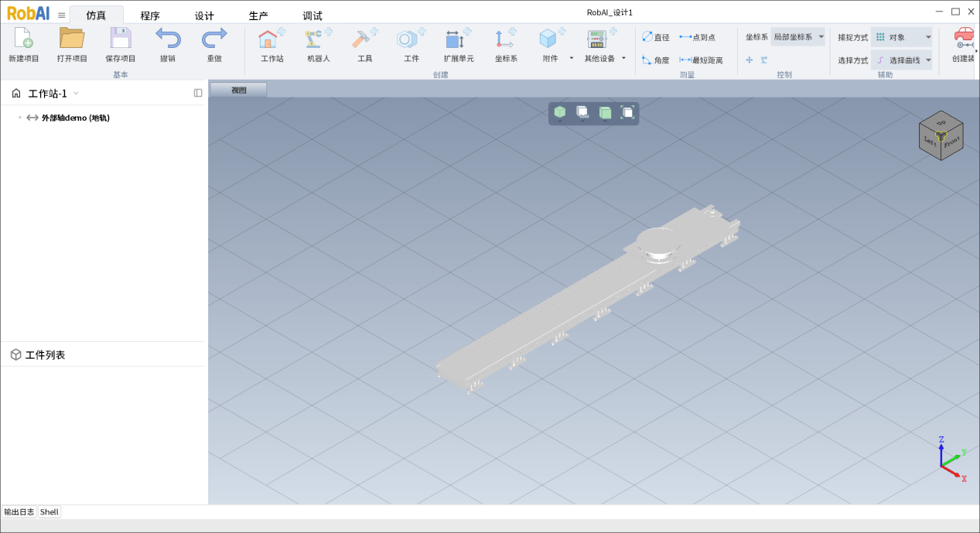980x533 pixels.
Task: Switch to the 调试 tab
Action: coord(312,15)
